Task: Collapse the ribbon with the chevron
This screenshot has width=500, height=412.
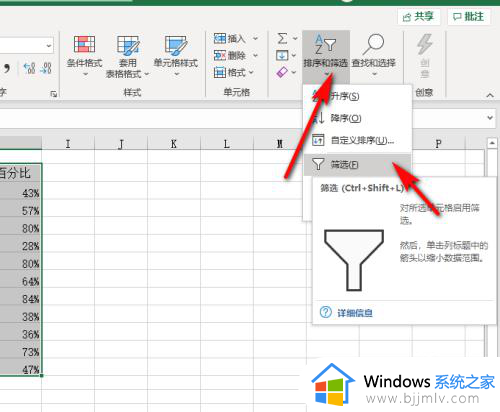Action: tap(490, 95)
